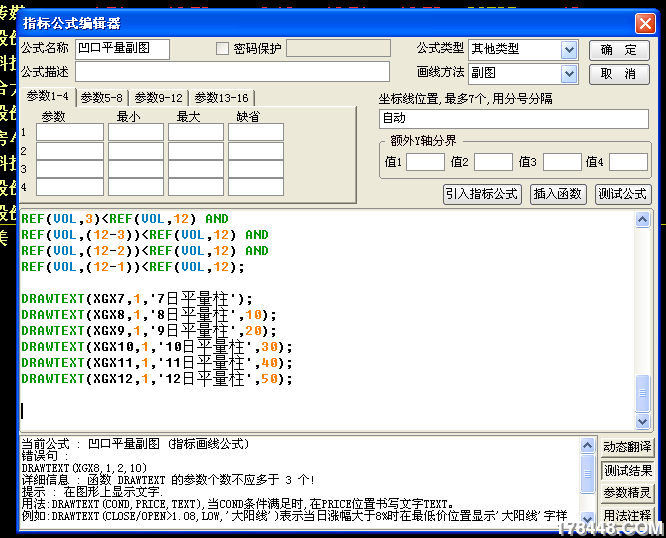Click the 测试公式 button
Image resolution: width=666 pixels, height=538 pixels.
coord(623,194)
